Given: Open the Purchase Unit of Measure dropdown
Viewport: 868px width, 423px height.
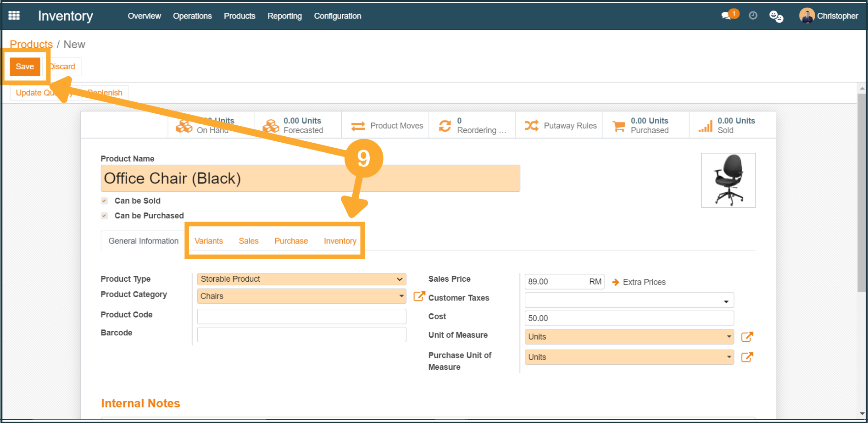Looking at the screenshot, I should [x=629, y=357].
